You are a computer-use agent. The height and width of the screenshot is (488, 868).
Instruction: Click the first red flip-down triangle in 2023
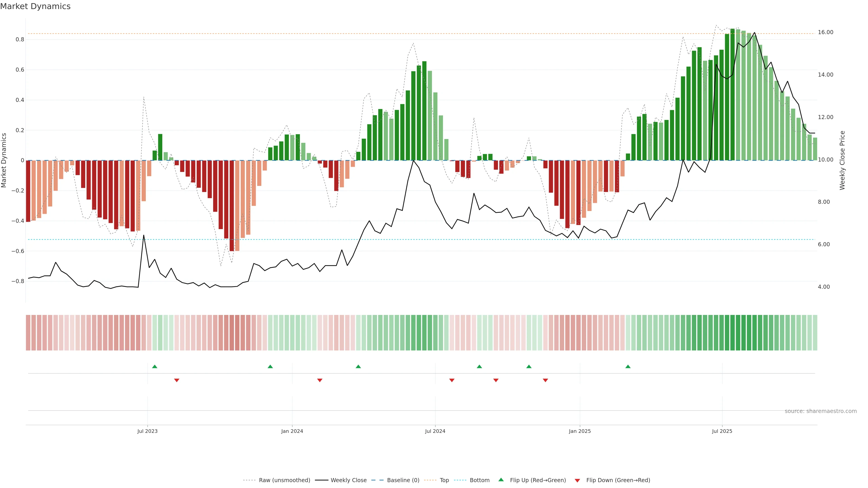177,380
